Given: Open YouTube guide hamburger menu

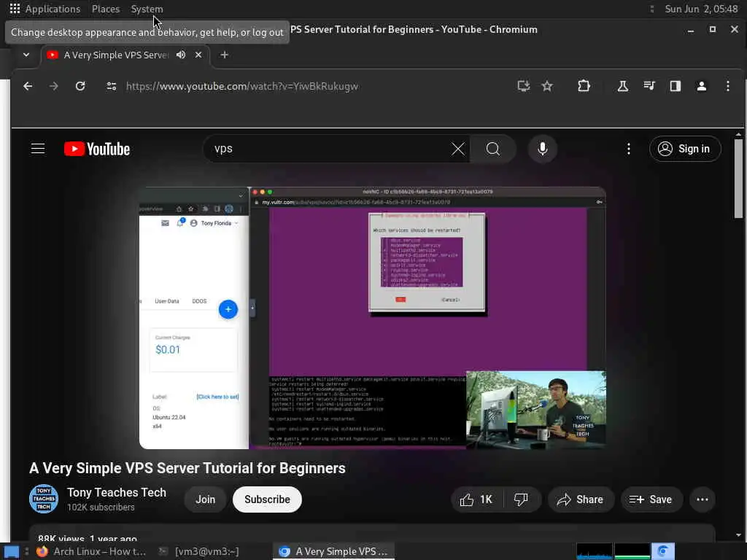Looking at the screenshot, I should (x=38, y=149).
